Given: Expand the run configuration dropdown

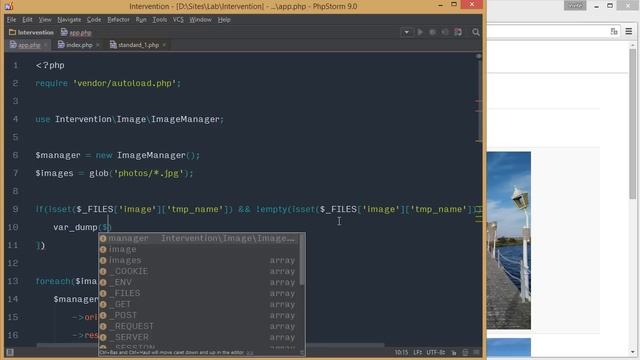Looking at the screenshot, I should pos(406,32).
